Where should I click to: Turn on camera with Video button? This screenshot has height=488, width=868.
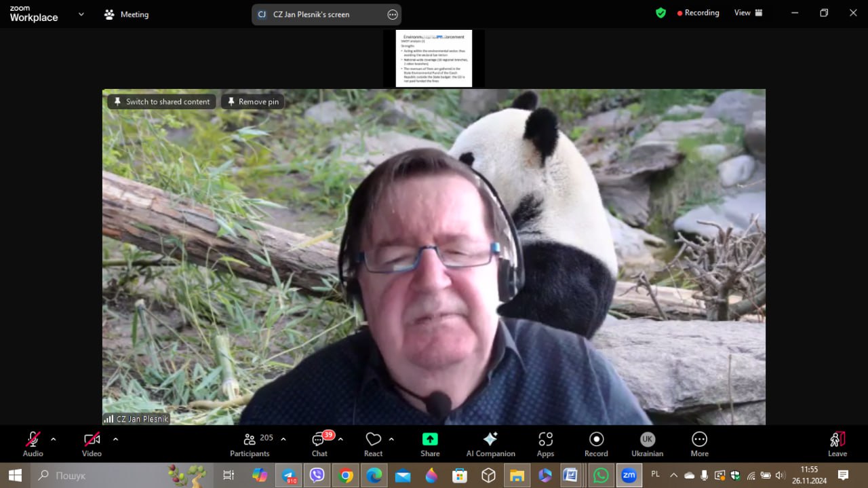click(92, 444)
